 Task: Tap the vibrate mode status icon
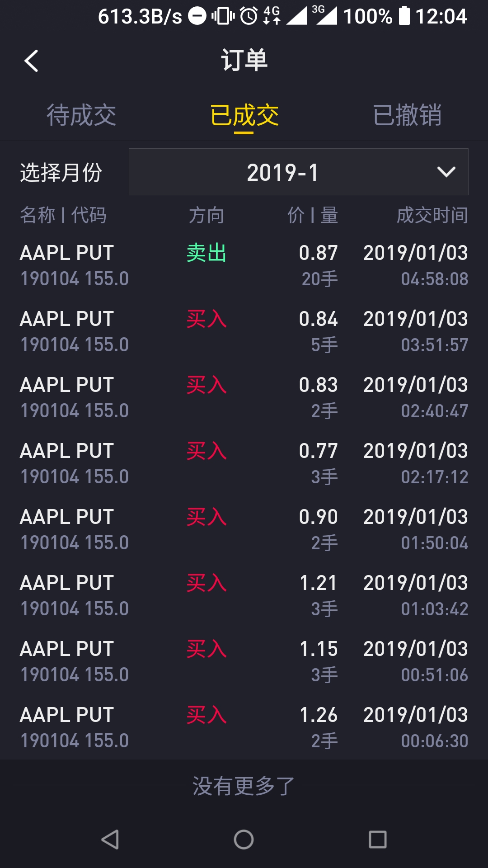point(223,16)
